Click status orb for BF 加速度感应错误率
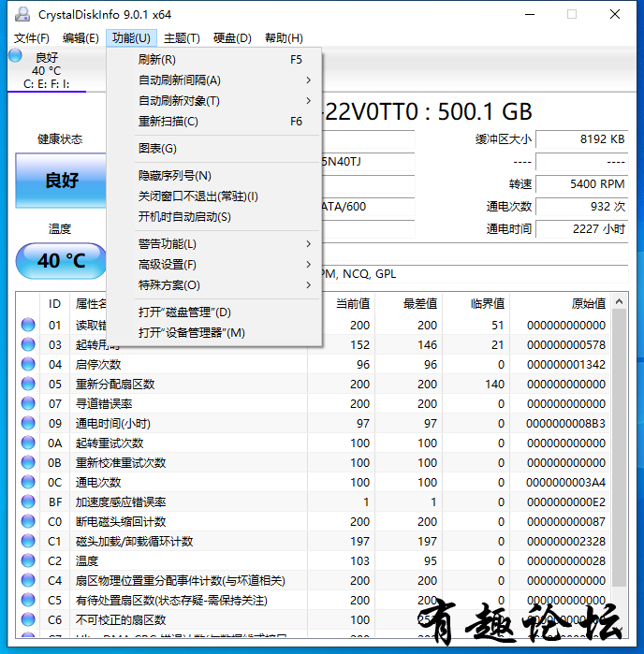Screen dimensions: 644x654 point(28,501)
